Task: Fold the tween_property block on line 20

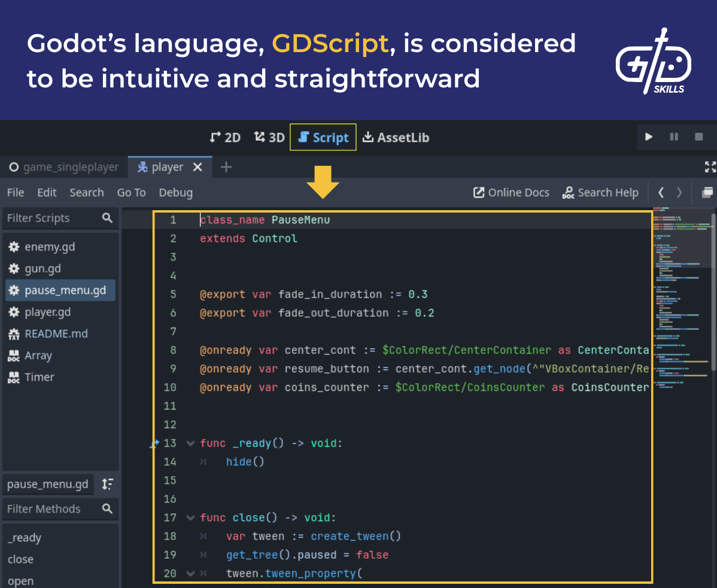Action: pos(190,574)
